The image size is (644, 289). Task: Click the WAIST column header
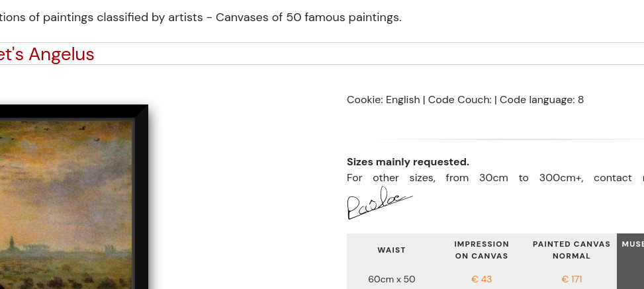click(x=391, y=250)
